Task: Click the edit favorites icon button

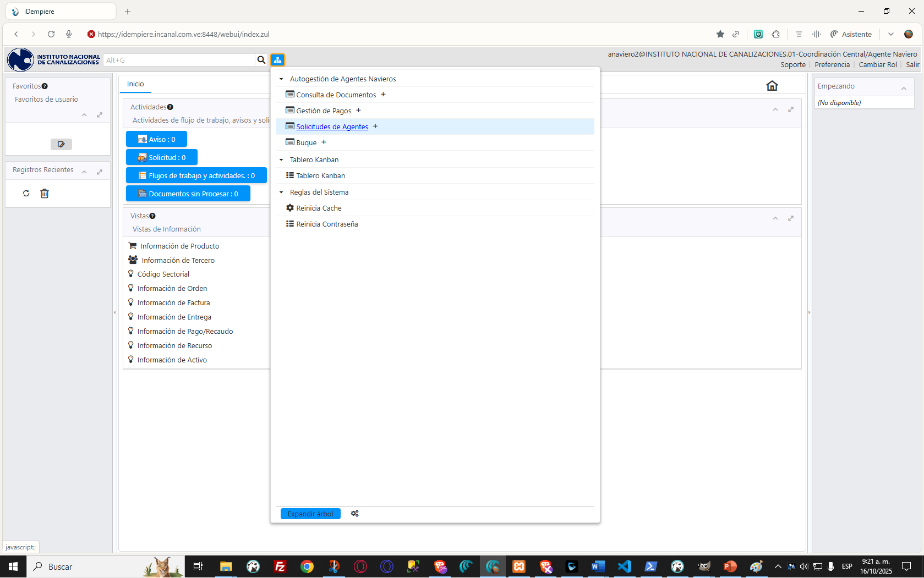Action: (61, 144)
